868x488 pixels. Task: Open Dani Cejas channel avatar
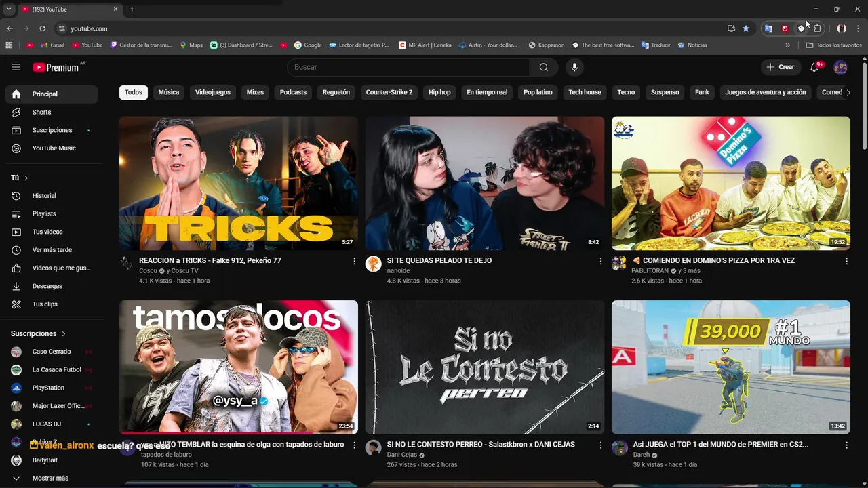pyautogui.click(x=374, y=448)
